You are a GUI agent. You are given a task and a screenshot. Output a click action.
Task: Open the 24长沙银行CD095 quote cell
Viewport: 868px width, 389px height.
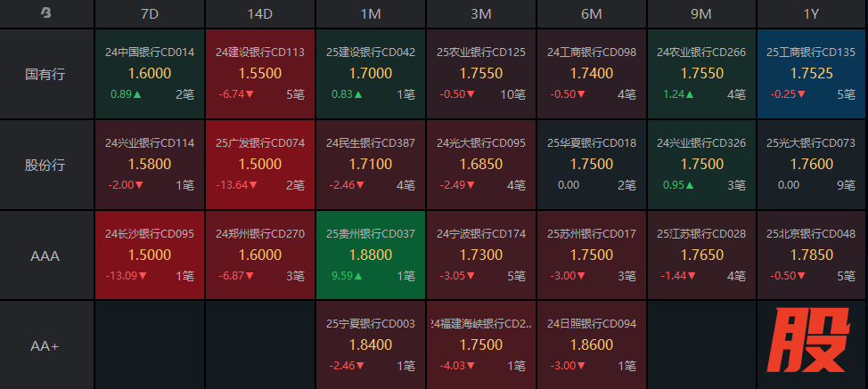[x=150, y=255]
